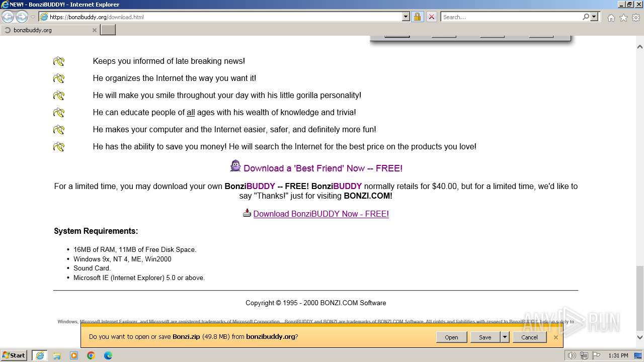Screen dimensions: 644x362
Task: Close the bonzibuddy.org tab
Action: (94, 30)
